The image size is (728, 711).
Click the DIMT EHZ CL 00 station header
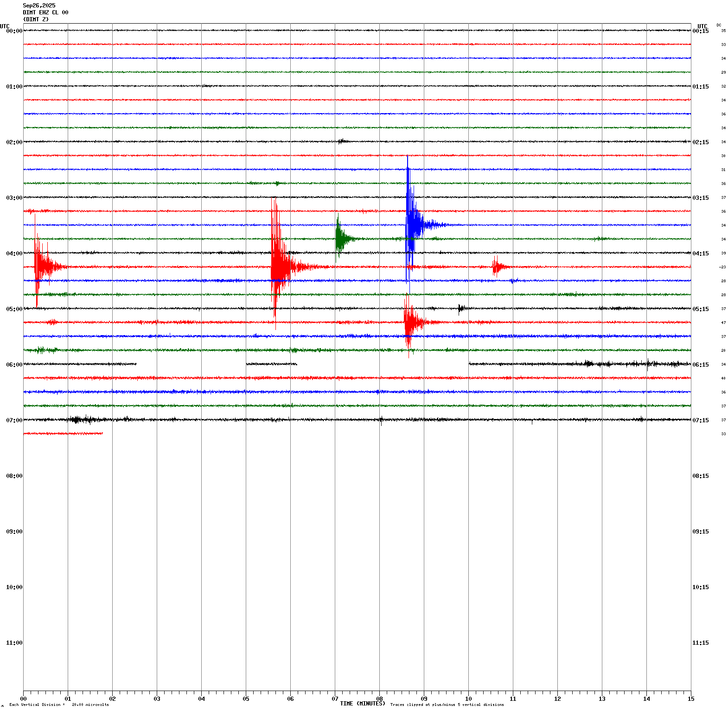click(45, 13)
